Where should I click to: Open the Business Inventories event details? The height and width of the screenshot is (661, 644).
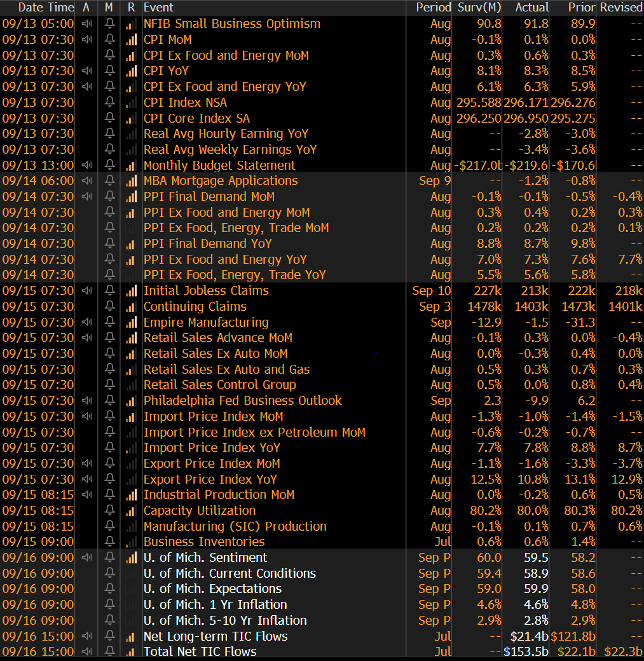(x=203, y=542)
